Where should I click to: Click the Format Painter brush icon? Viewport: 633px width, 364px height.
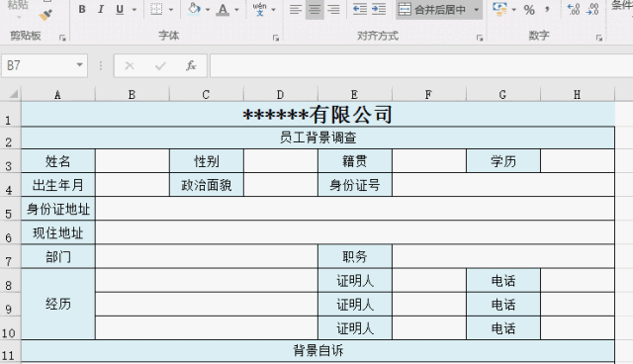click(x=45, y=16)
